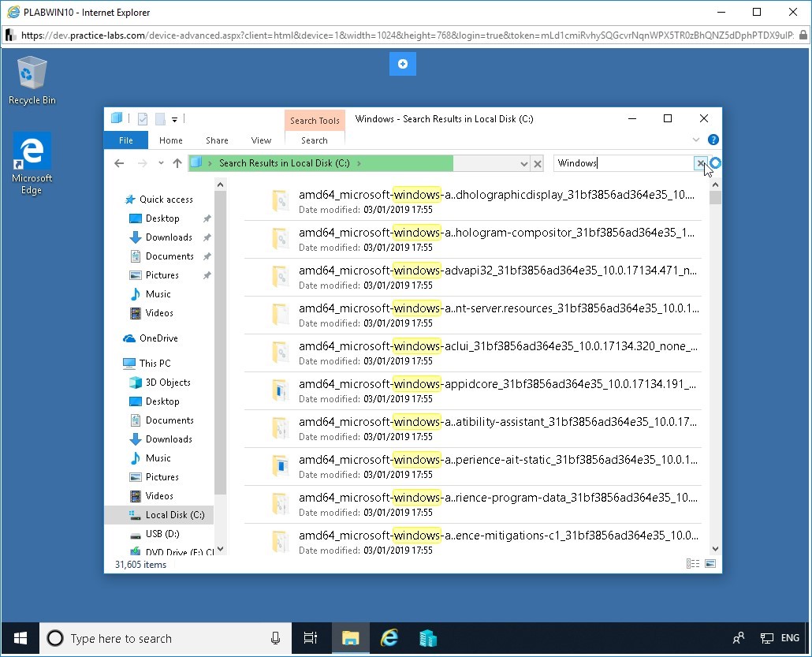Click the Properties quick access toolbar icon

click(x=143, y=119)
